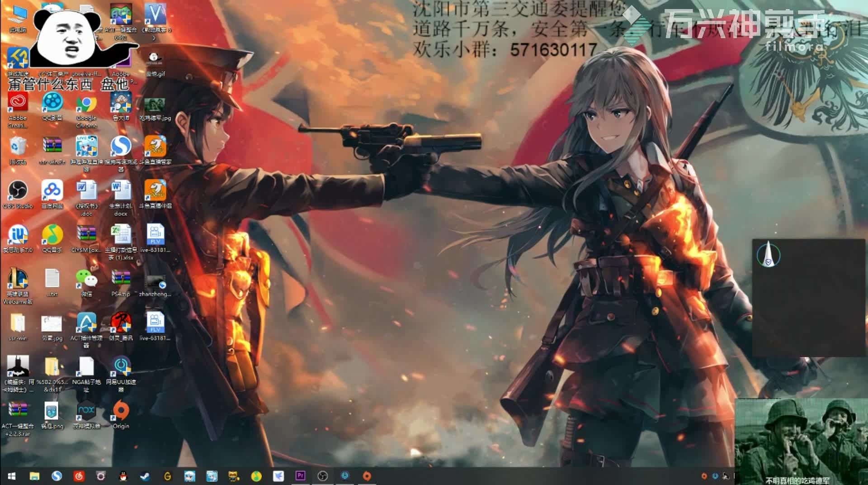Viewport: 868px width, 485px height.
Task: Launch the 剑灵_腾讯 game shortcut
Action: pos(121,327)
